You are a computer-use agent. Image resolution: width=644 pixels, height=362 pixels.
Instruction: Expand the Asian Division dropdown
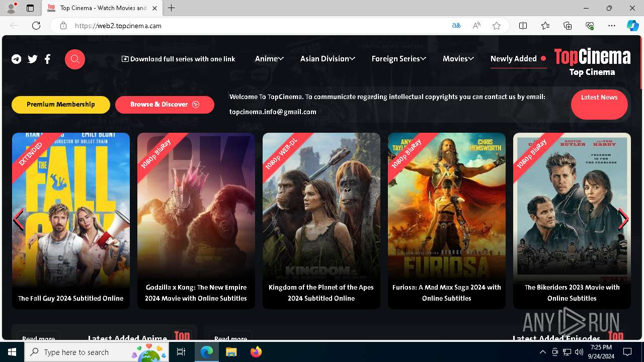pyautogui.click(x=328, y=59)
